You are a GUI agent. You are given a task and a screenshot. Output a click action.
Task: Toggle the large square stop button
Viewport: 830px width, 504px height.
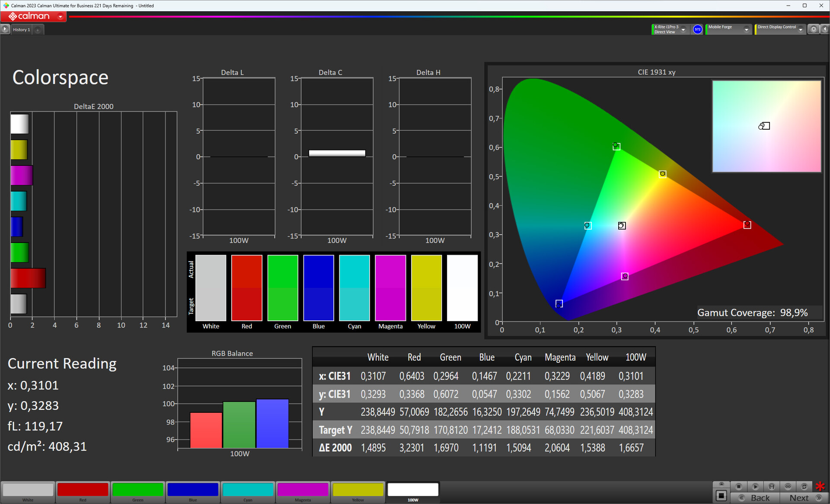(x=721, y=495)
